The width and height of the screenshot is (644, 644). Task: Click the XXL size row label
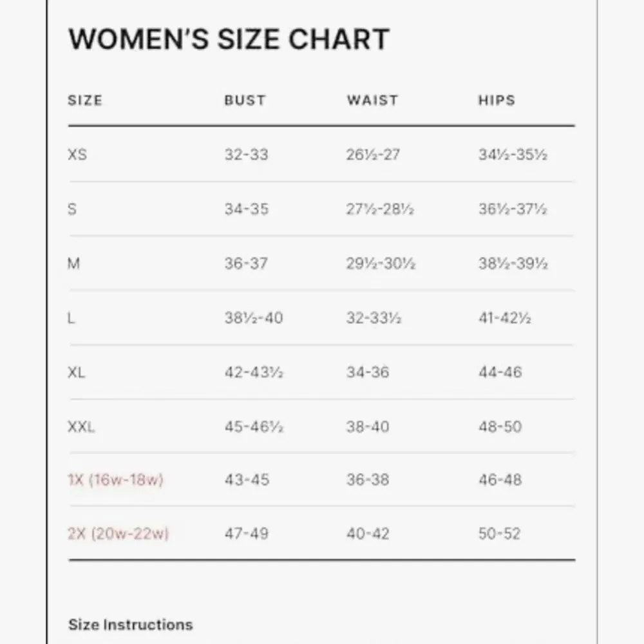coord(81,426)
